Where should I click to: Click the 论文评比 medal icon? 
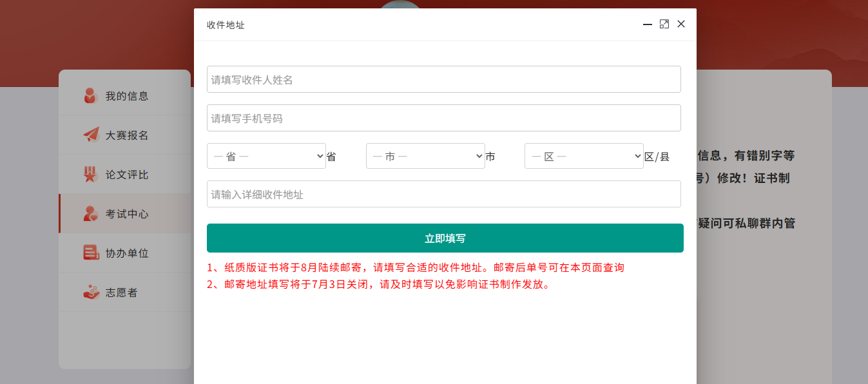tap(91, 174)
